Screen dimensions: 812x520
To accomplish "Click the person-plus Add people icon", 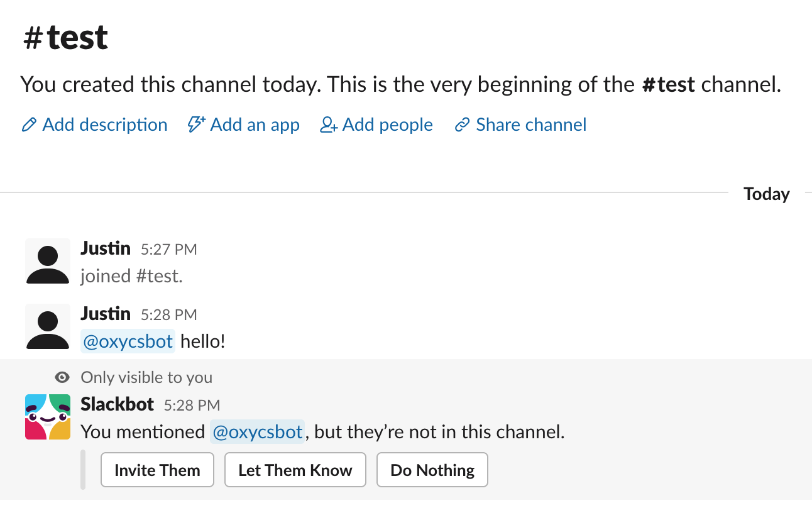I will tap(329, 125).
